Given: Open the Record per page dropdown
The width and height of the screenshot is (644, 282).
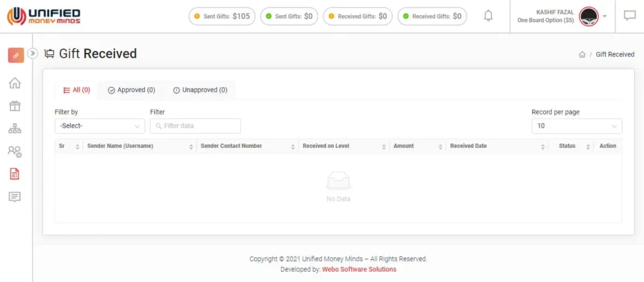Looking at the screenshot, I should [x=576, y=126].
